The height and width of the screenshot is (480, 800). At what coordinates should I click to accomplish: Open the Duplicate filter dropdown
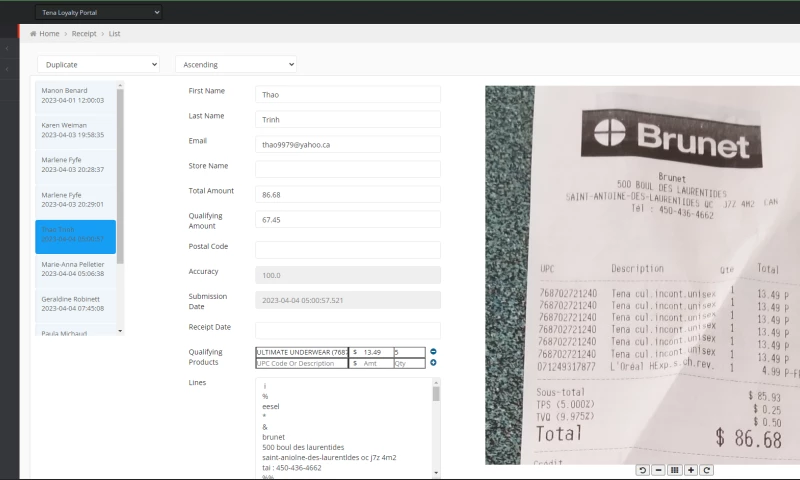tap(98, 64)
